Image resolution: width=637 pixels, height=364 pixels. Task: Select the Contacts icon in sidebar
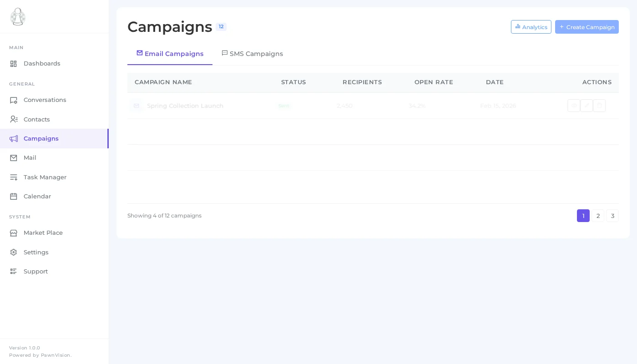click(14, 120)
